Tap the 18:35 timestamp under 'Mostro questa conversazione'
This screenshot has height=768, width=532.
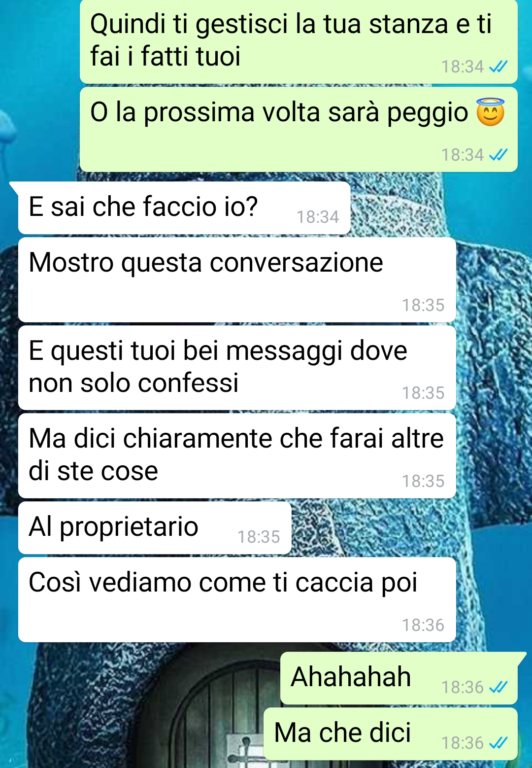pyautogui.click(x=423, y=305)
